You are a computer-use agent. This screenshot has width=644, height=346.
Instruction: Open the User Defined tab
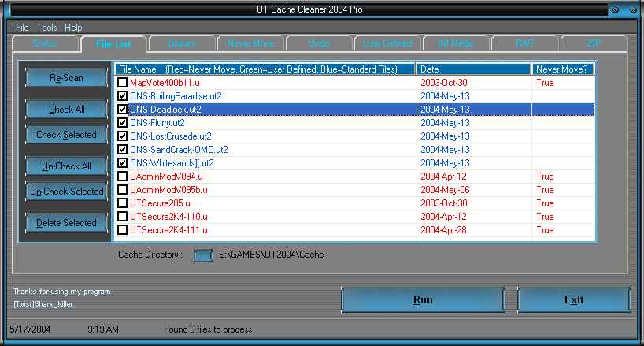click(387, 43)
